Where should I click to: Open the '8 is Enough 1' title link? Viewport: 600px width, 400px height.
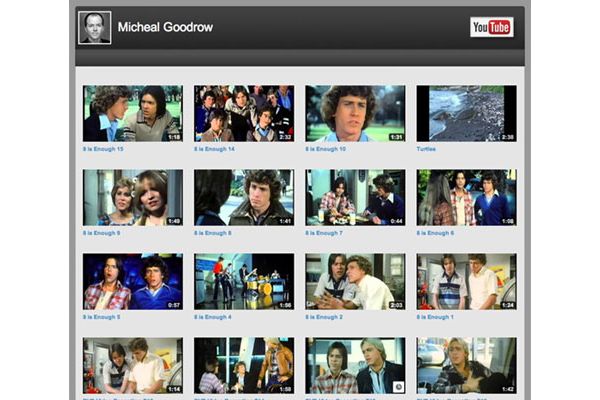tap(435, 317)
